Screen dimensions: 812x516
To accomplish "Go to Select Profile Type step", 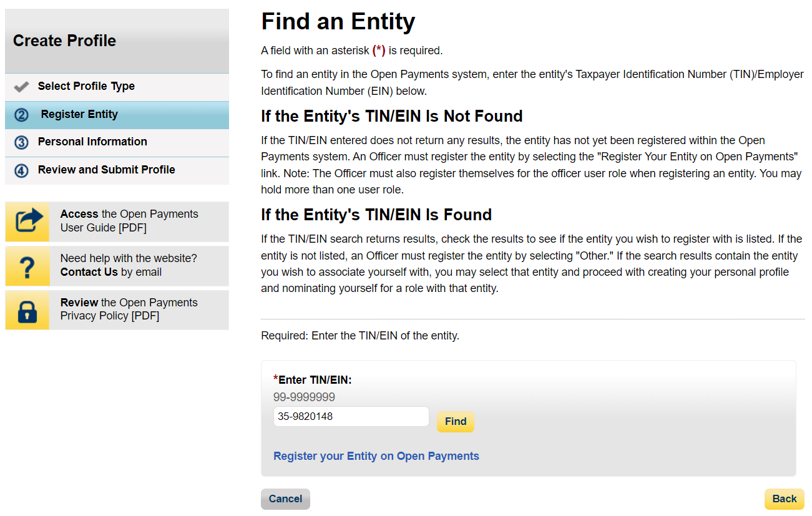I will pos(86,86).
